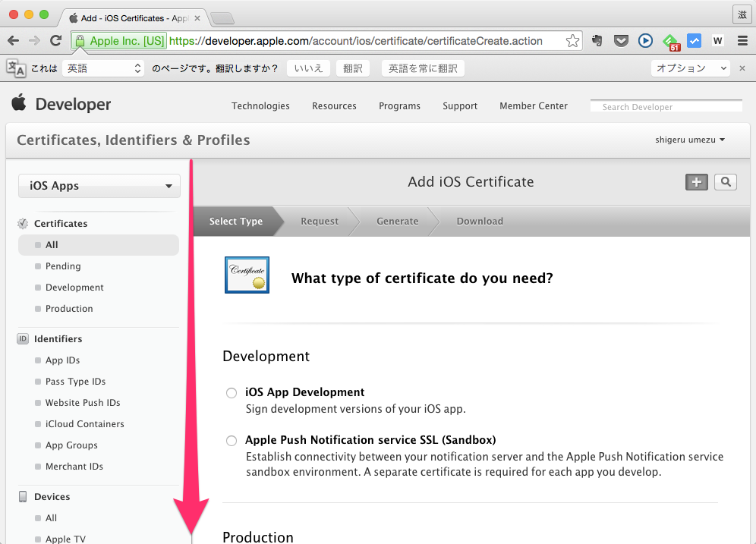Select Apple Push Notification service SSL (Sandbox) radio
This screenshot has height=544, width=756.
coord(232,441)
